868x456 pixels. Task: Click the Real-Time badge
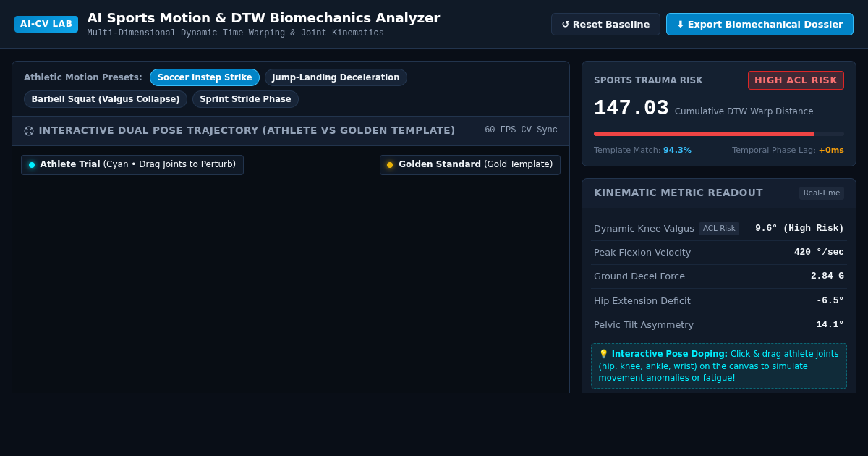(x=822, y=193)
